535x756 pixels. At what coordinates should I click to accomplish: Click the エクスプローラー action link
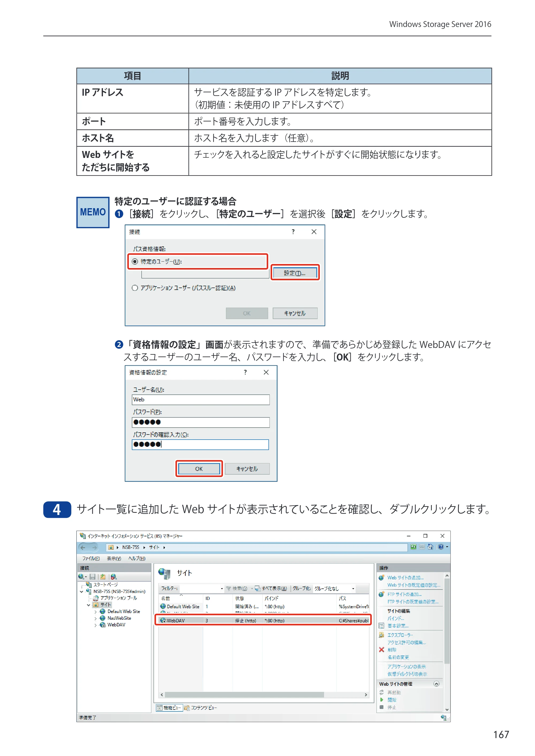pyautogui.click(x=400, y=635)
